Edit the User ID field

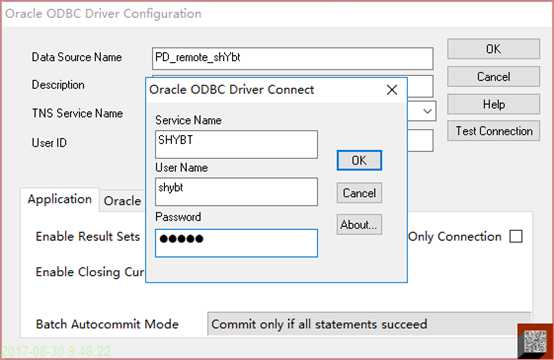[420, 141]
